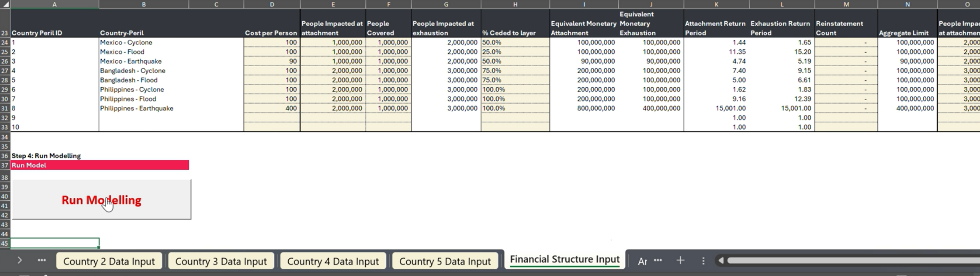The height and width of the screenshot is (276, 980).
Task: Click attachment return period 11.35
Action: coord(716,52)
